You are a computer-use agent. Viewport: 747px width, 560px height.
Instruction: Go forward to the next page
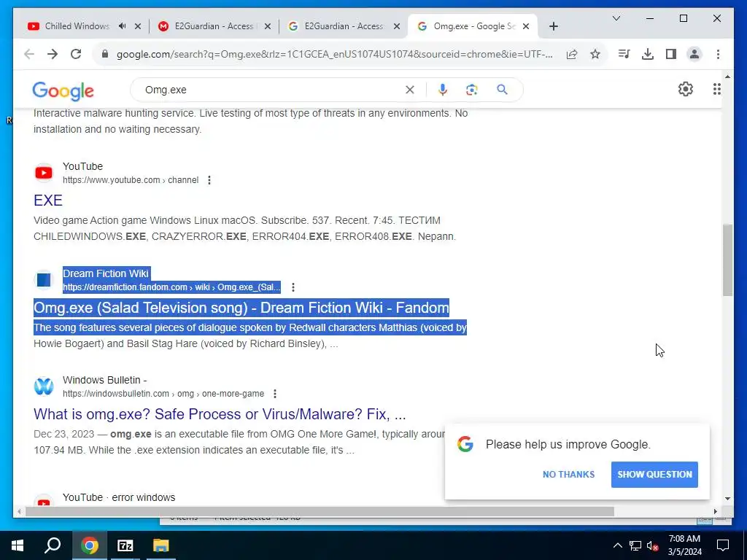point(53,54)
